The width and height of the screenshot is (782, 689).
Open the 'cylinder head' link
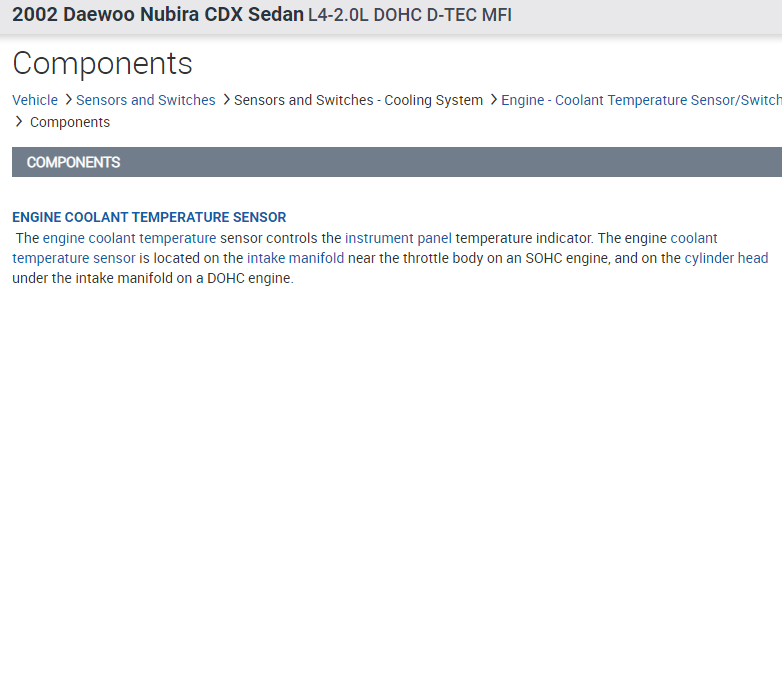(x=726, y=258)
